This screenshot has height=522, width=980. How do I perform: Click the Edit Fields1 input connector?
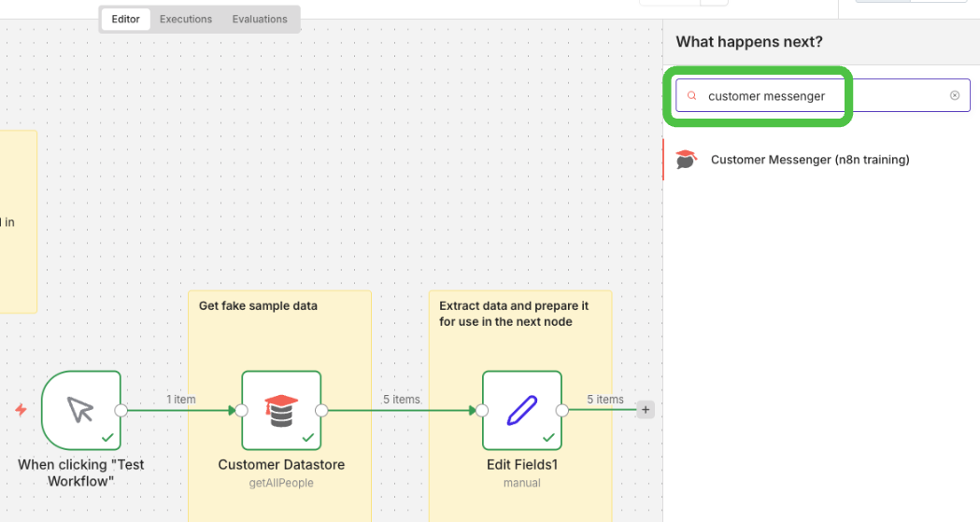point(482,410)
